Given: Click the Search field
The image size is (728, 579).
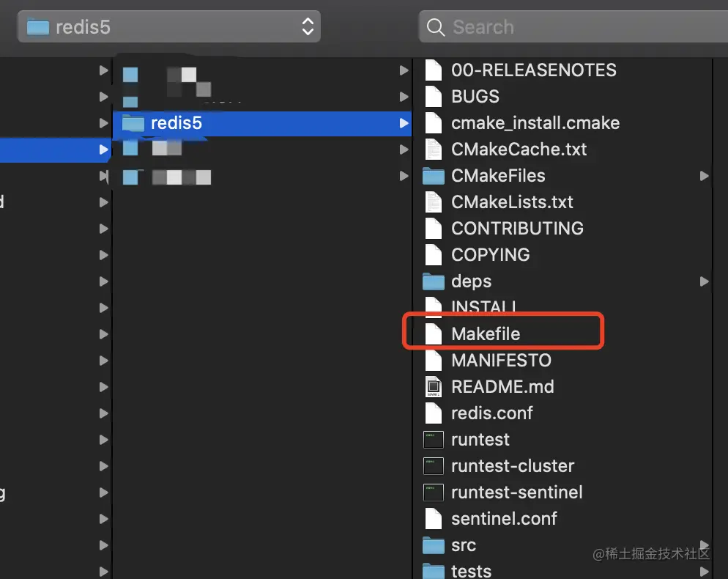Looking at the screenshot, I should pos(573,27).
